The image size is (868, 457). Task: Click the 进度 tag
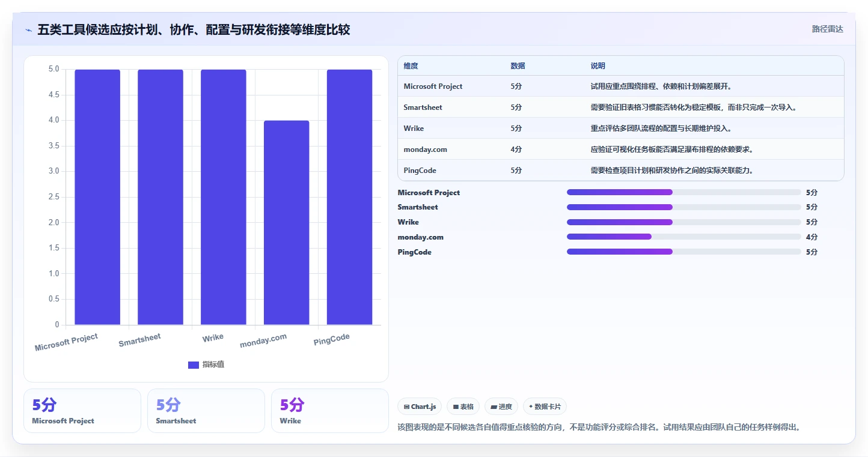pyautogui.click(x=501, y=407)
